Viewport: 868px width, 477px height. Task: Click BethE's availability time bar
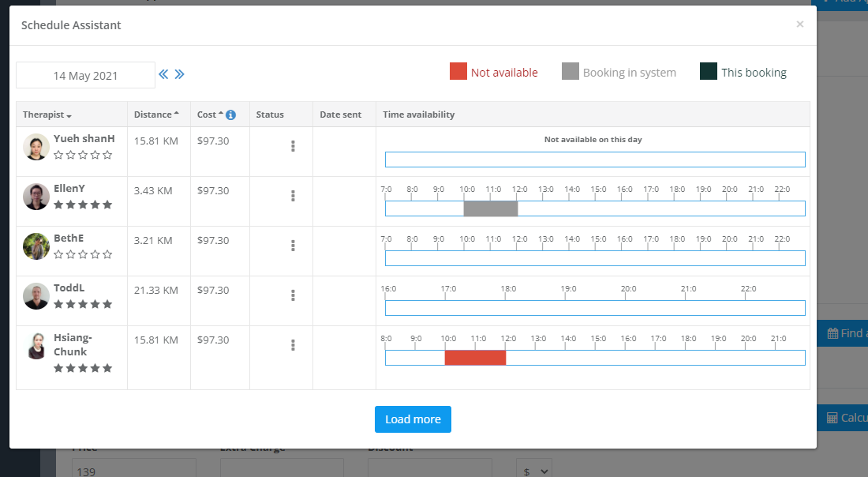click(595, 258)
